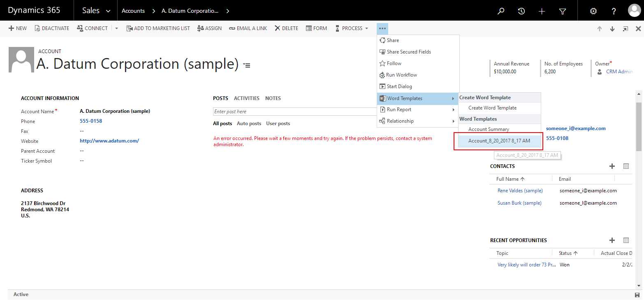Click the Enter post here field

pyautogui.click(x=295, y=112)
